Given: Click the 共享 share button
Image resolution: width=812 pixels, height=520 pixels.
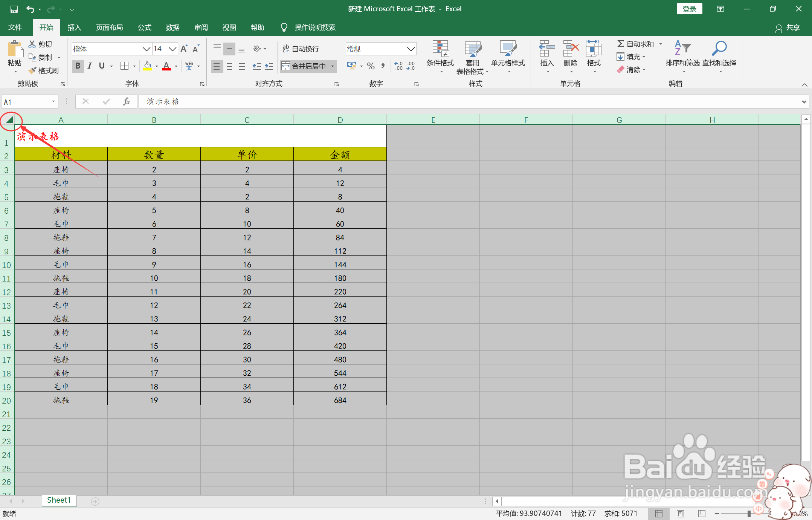Looking at the screenshot, I should pos(788,28).
